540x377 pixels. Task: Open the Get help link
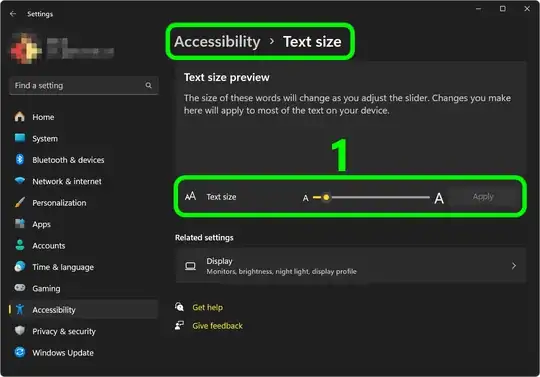tap(208, 307)
